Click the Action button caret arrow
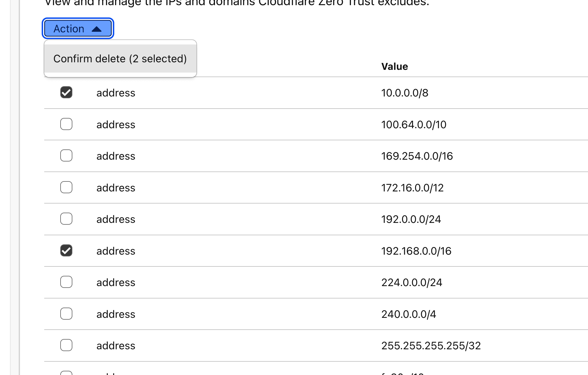588x375 pixels. [x=97, y=29]
